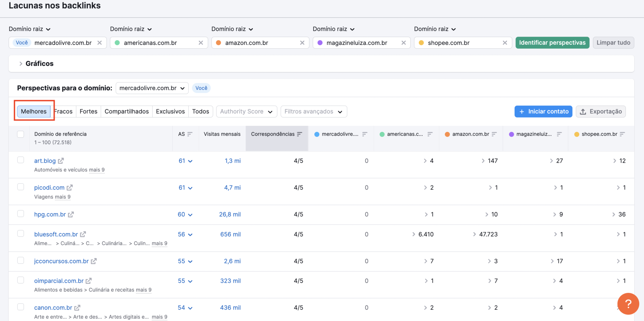Open art.blog external link icon
The image size is (644, 321).
click(x=61, y=161)
